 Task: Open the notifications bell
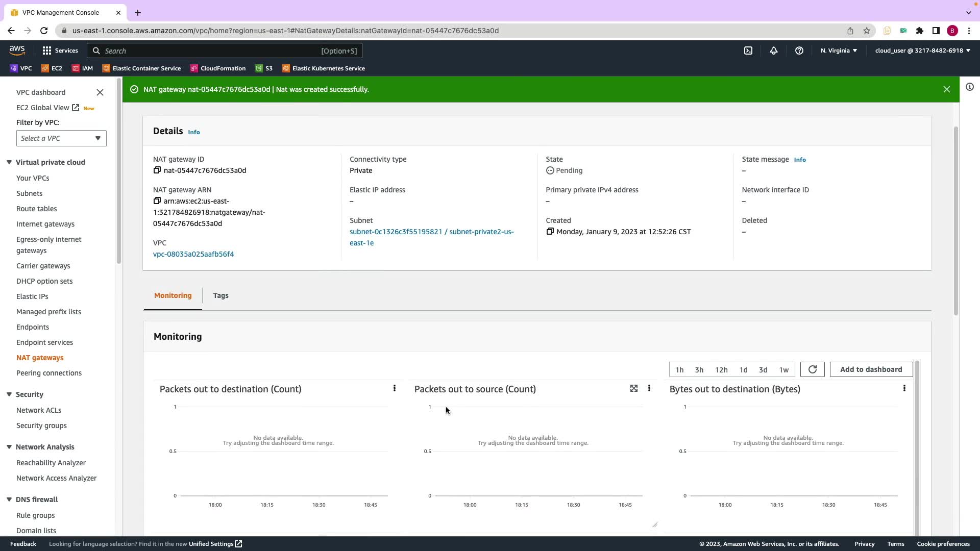coord(774,51)
